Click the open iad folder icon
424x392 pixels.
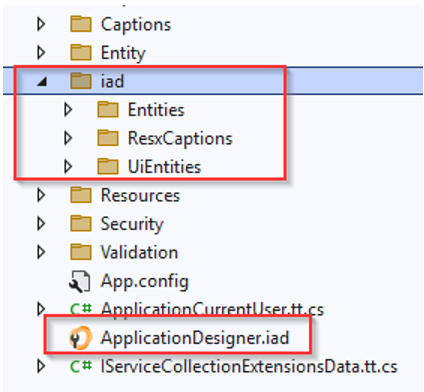pyautogui.click(x=81, y=81)
